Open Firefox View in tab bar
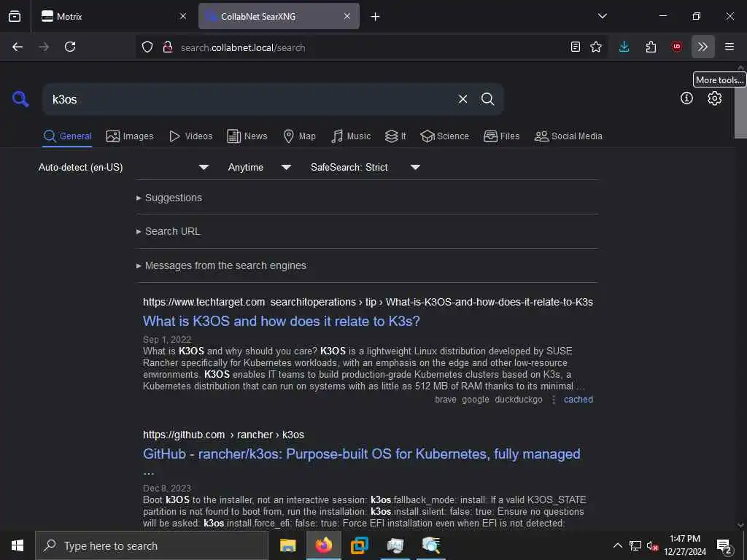Viewport: 747px width, 560px height. coord(15,16)
